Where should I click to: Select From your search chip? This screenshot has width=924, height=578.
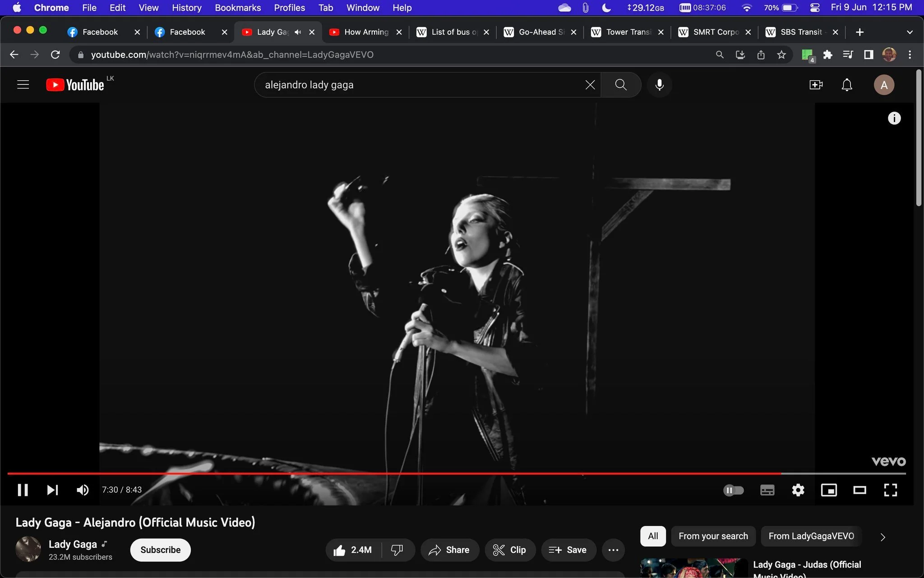[713, 536]
